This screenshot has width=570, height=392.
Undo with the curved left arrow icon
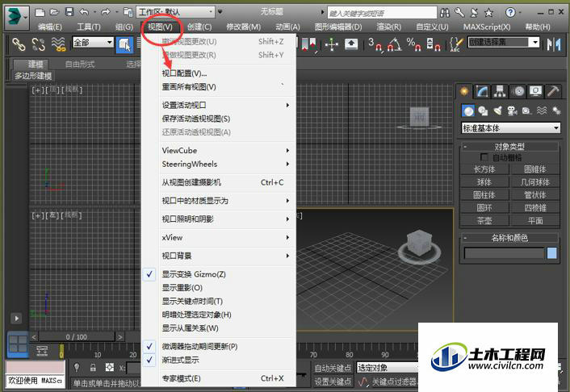(84, 12)
